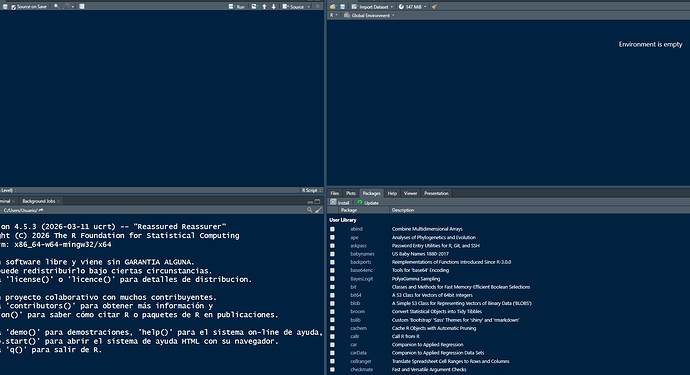Click the console search magnifier icon
The height and width of the screenshot is (375, 690).
coord(310,210)
